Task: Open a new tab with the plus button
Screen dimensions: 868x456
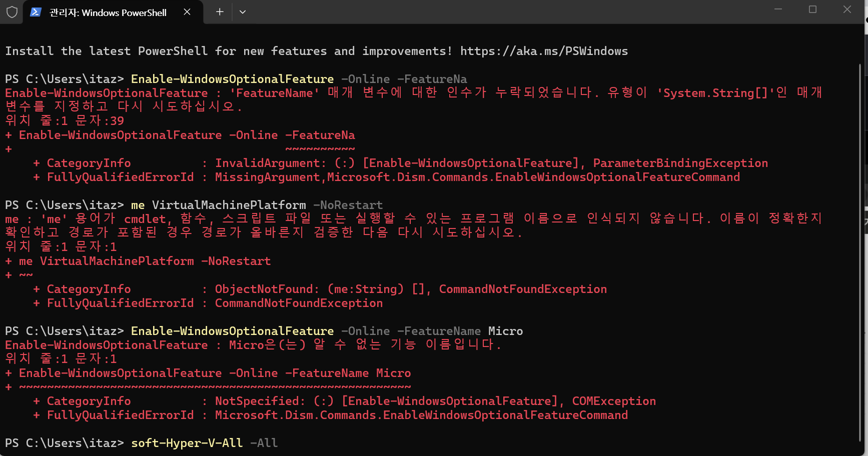Action: (x=220, y=12)
